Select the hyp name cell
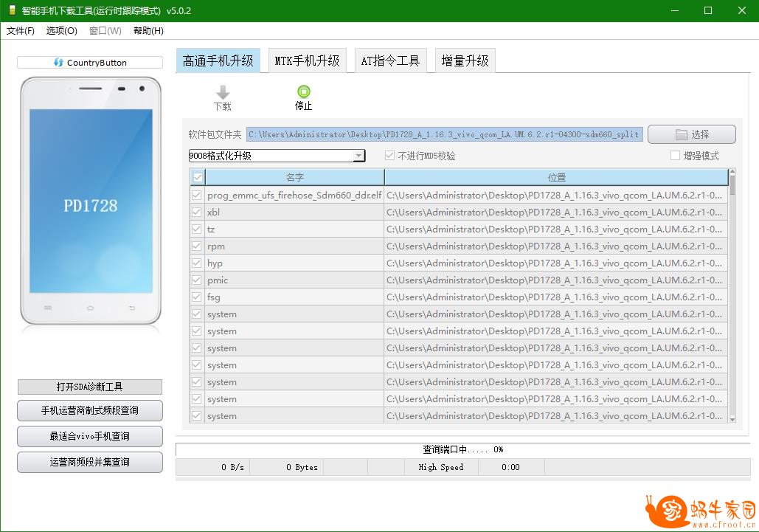This screenshot has height=532, width=759. [x=294, y=263]
